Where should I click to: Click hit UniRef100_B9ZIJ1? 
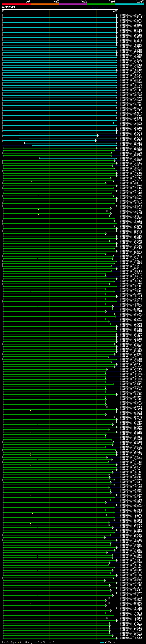(131, 261)
